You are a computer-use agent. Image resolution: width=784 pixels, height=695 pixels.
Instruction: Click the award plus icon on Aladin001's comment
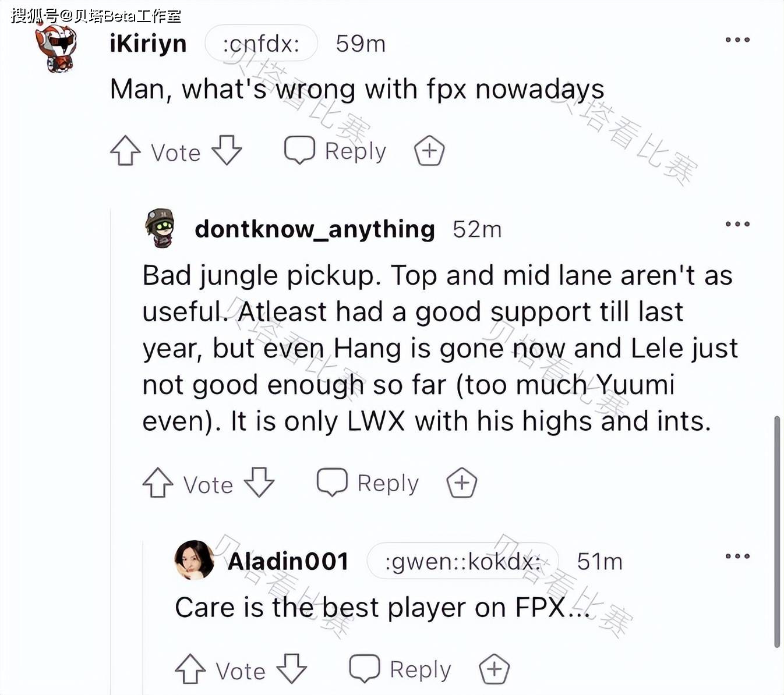tap(495, 669)
